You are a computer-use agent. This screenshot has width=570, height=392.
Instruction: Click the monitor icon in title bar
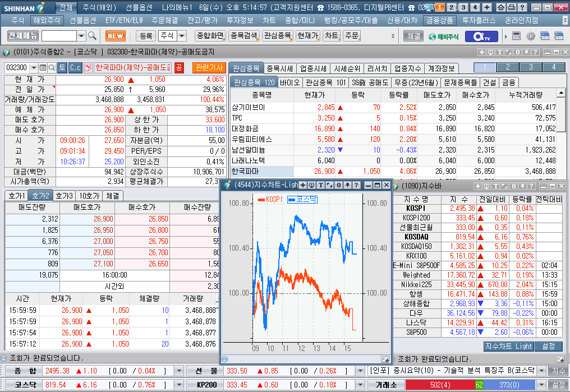pos(429,7)
